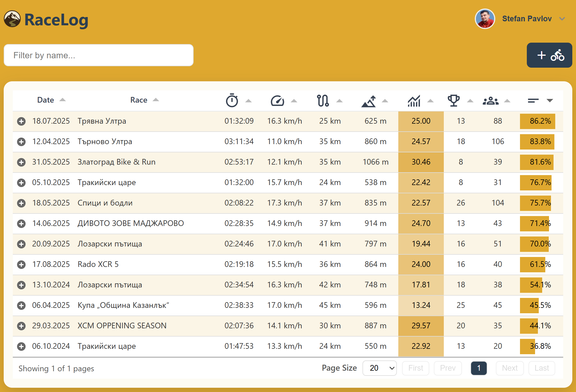Image resolution: width=576 pixels, height=392 pixels.
Task: Click the route distance column icon
Action: (323, 100)
